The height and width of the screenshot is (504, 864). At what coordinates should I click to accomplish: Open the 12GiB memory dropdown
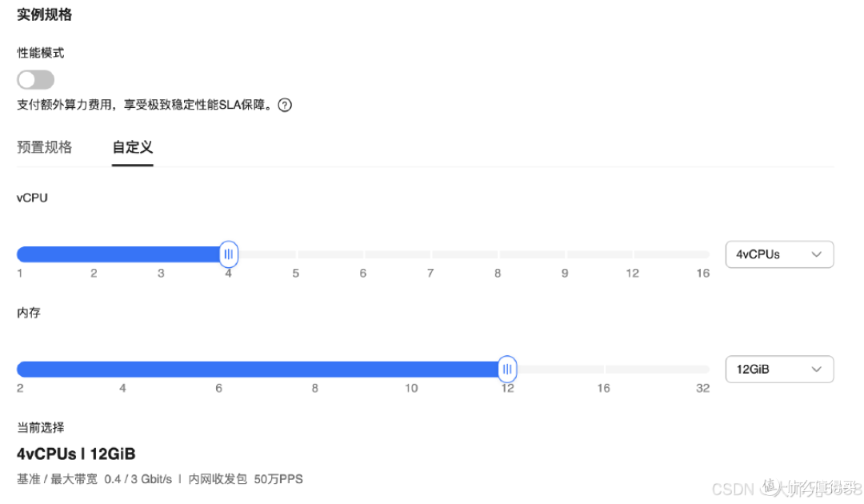[x=778, y=369]
